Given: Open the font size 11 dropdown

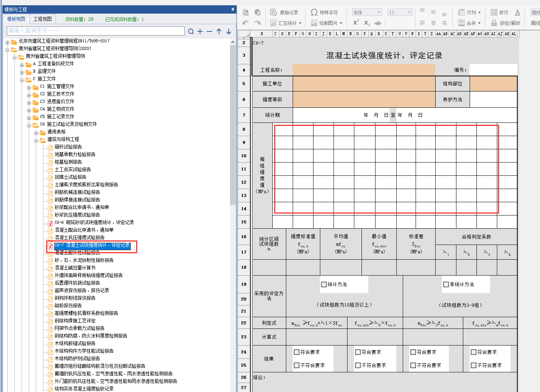Looking at the screenshot, I should [x=400, y=12].
